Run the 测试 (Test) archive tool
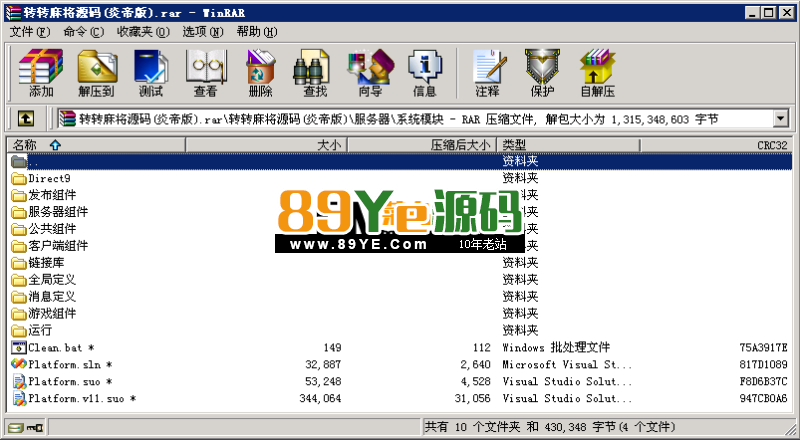Screen dimensions: 800x440 coord(150,73)
